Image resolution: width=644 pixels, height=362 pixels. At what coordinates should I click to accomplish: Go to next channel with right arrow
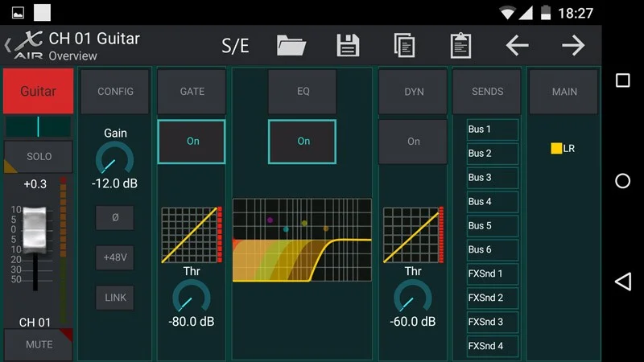coord(573,45)
